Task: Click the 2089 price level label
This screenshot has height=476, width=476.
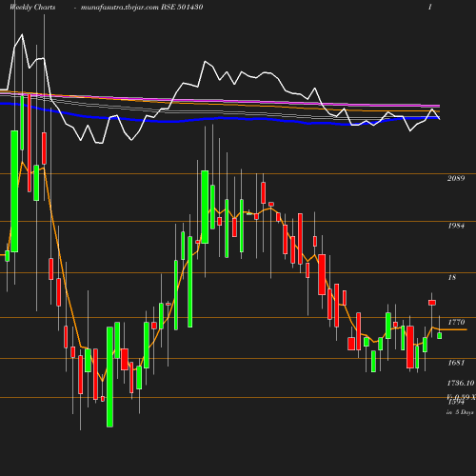Action: (x=456, y=178)
